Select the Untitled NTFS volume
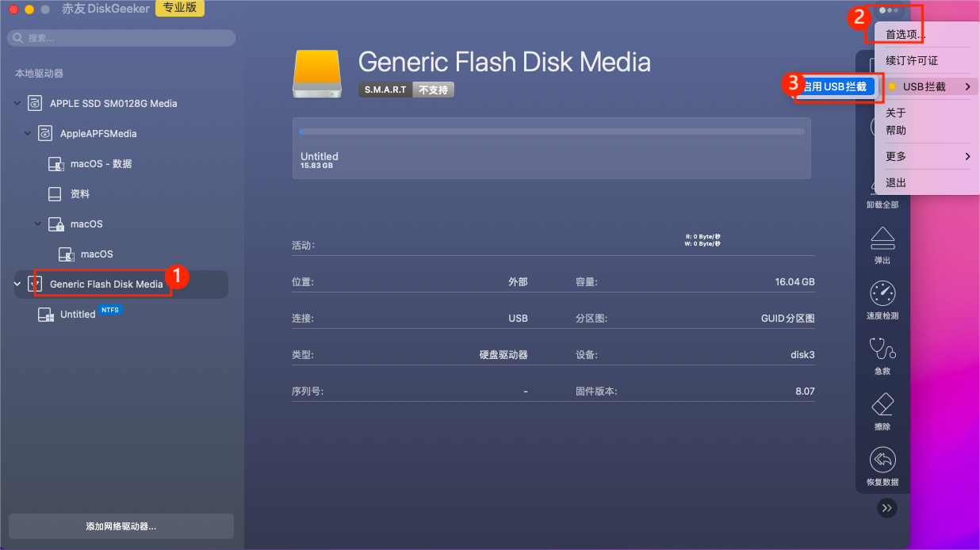980x550 pixels. click(x=78, y=313)
